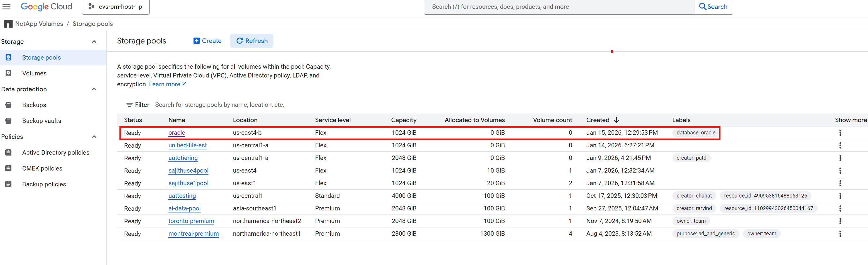
Task: Select the CMEK policies icon
Action: click(x=8, y=168)
